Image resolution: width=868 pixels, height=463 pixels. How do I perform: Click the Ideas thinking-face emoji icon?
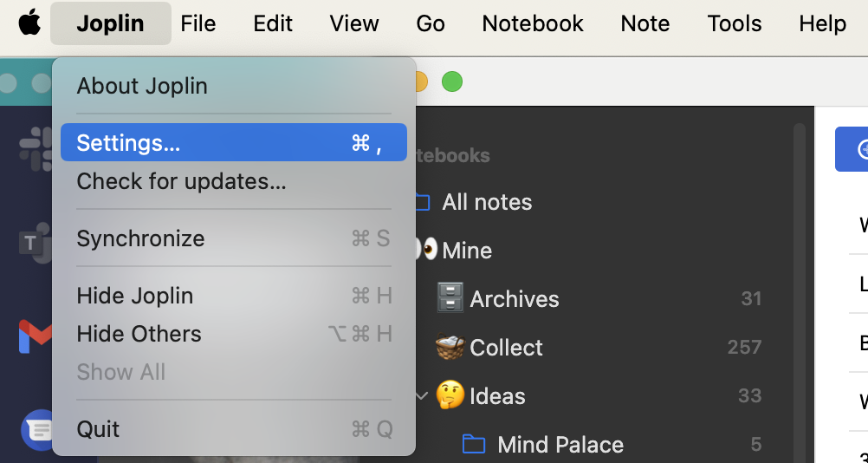(x=450, y=395)
